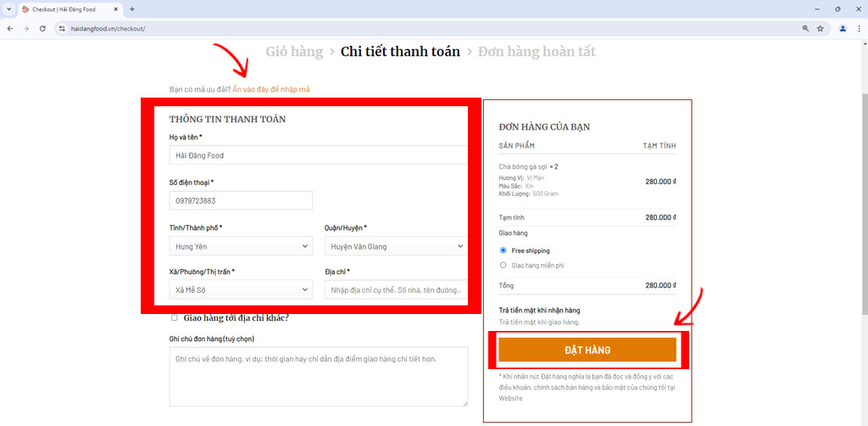Check Giao hàng tới địa chỉ khác checkbox
Viewport: 868px width, 426px height.
[175, 318]
